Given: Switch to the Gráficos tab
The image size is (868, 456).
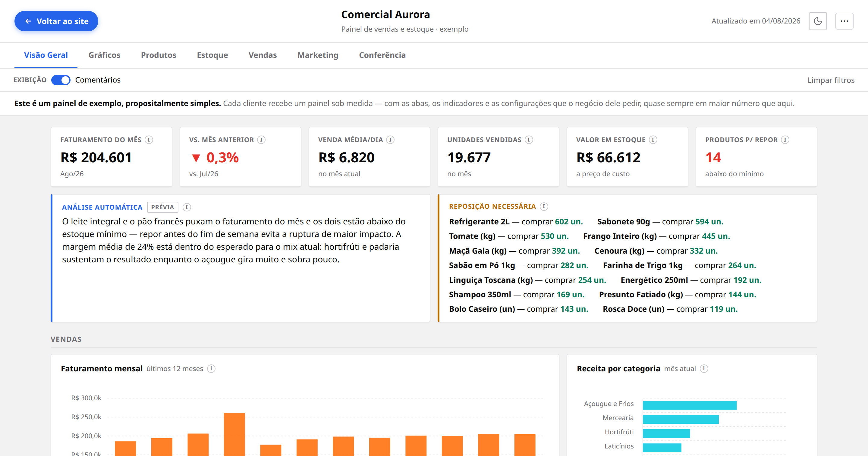Looking at the screenshot, I should click(105, 55).
